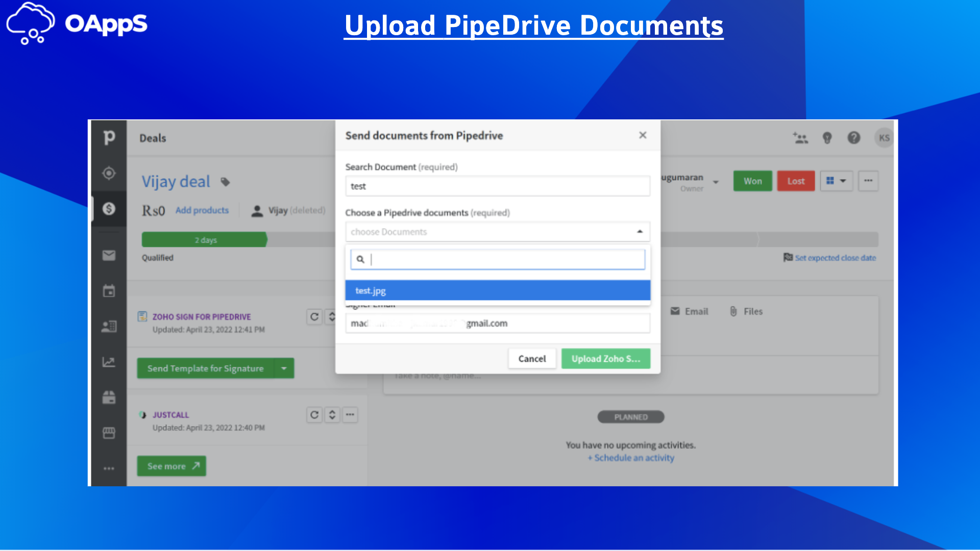Image resolution: width=980 pixels, height=551 pixels.
Task: Open the Contacts icon in the sidebar
Action: coord(109,327)
